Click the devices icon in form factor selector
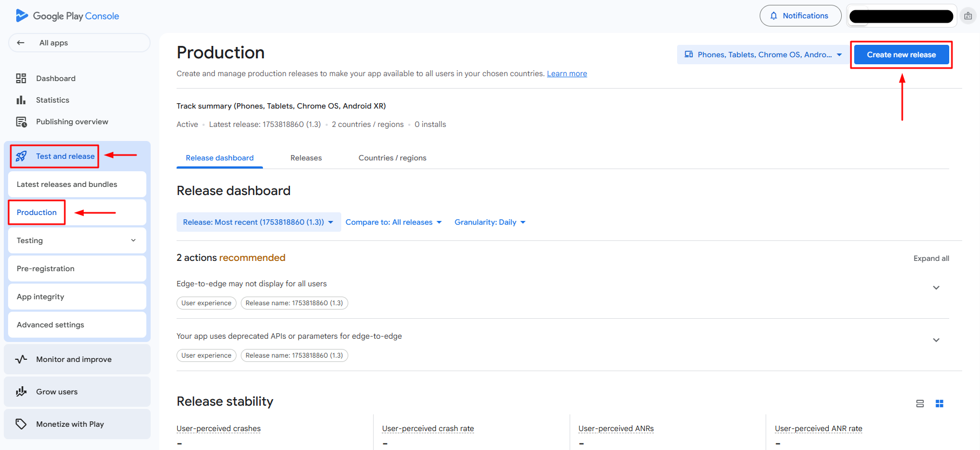Image resolution: width=980 pixels, height=450 pixels. tap(689, 55)
